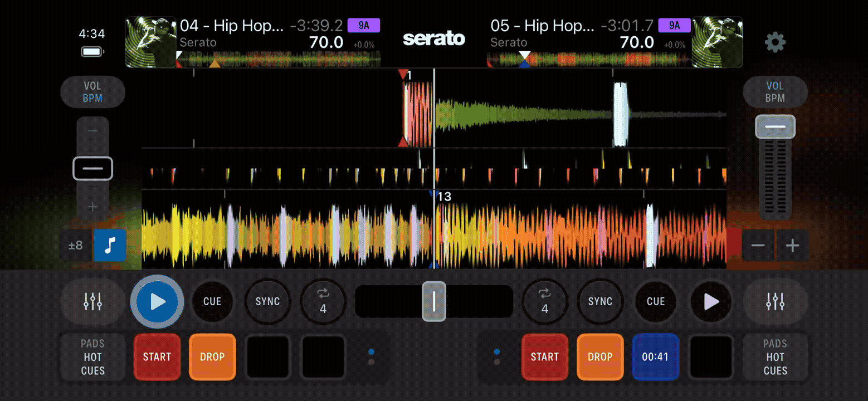Image resolution: width=868 pixels, height=401 pixels.
Task: Nudge right deck with the plus button
Action: pyautogui.click(x=792, y=246)
